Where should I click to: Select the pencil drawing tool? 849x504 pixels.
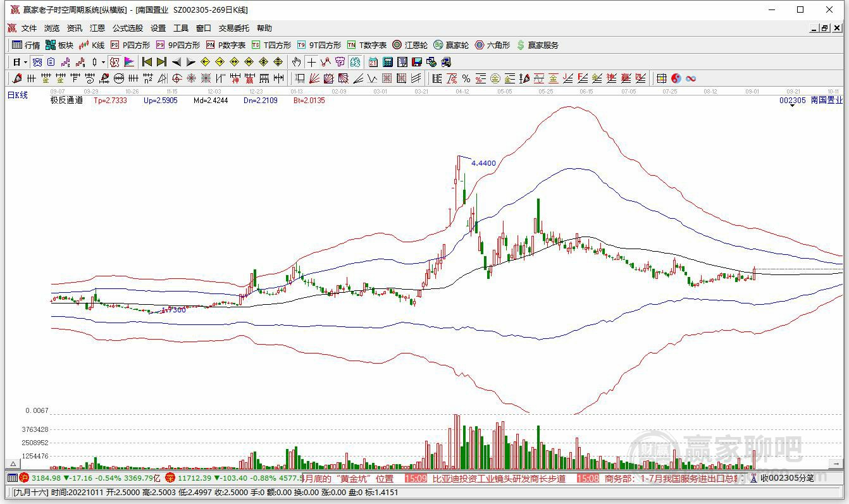pos(17,78)
